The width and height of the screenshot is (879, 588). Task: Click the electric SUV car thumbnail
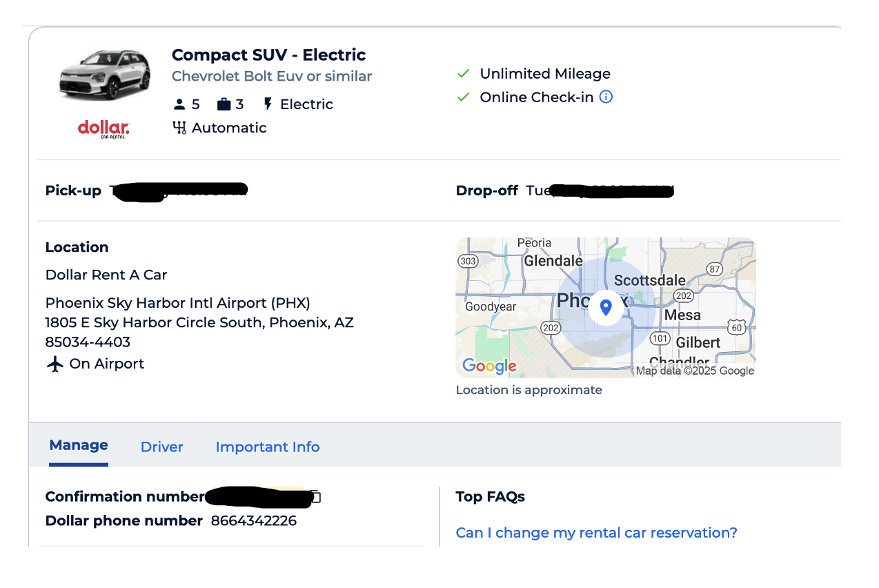[x=104, y=75]
